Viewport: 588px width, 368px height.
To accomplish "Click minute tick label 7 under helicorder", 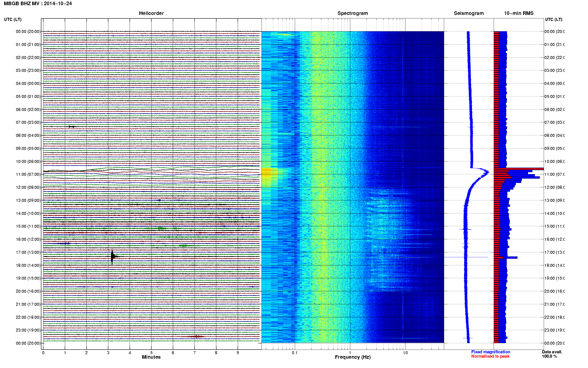I will click(195, 353).
